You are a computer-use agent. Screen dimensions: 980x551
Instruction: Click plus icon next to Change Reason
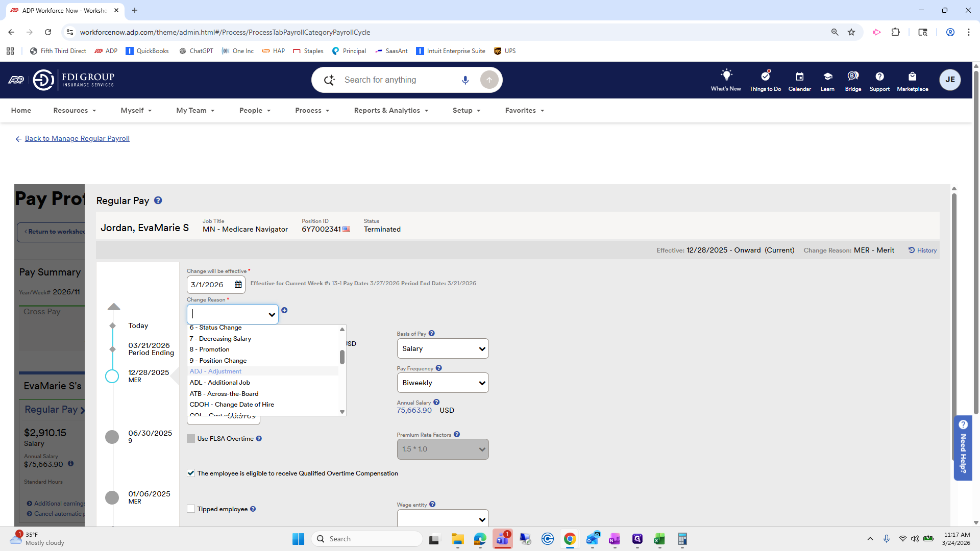pos(284,310)
